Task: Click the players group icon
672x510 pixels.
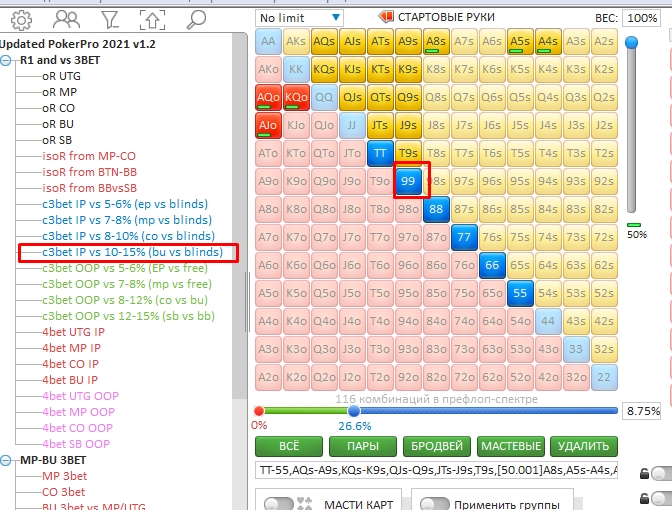Action: click(x=66, y=20)
